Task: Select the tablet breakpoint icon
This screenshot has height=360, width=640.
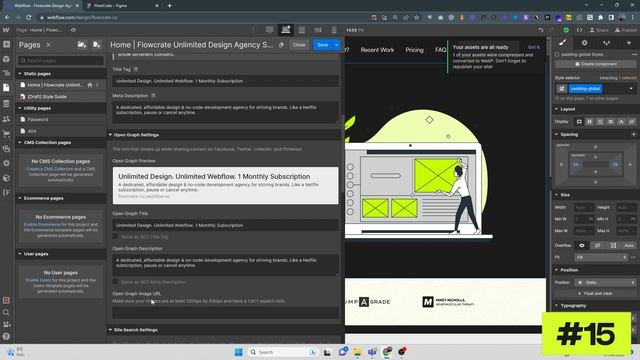Action: pos(302,30)
